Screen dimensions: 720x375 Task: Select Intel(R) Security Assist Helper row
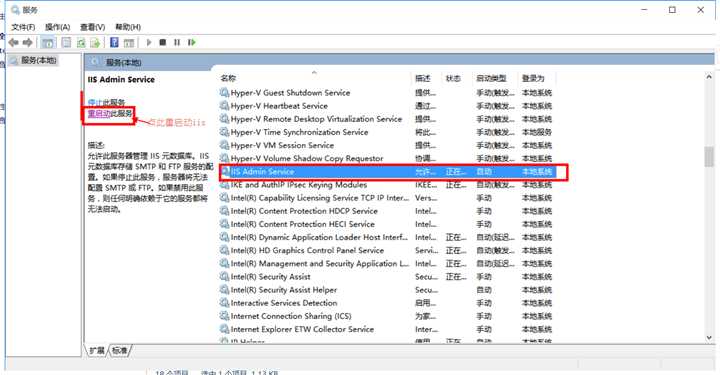387,290
